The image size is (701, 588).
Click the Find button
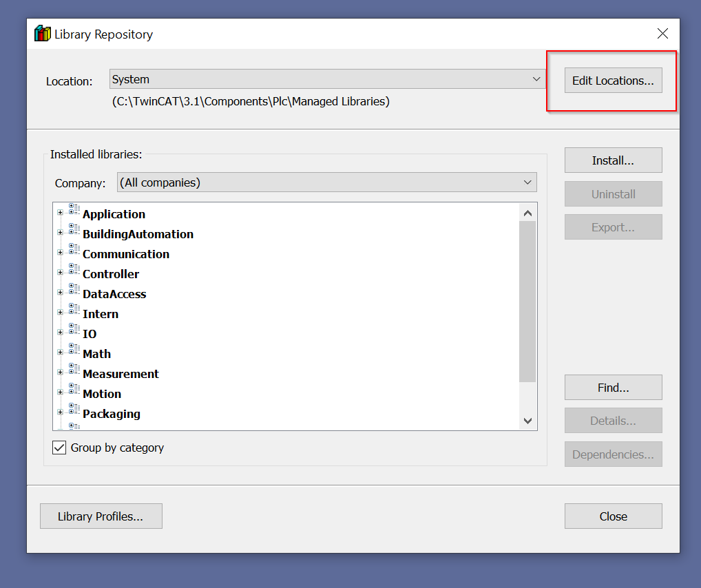pyautogui.click(x=613, y=388)
